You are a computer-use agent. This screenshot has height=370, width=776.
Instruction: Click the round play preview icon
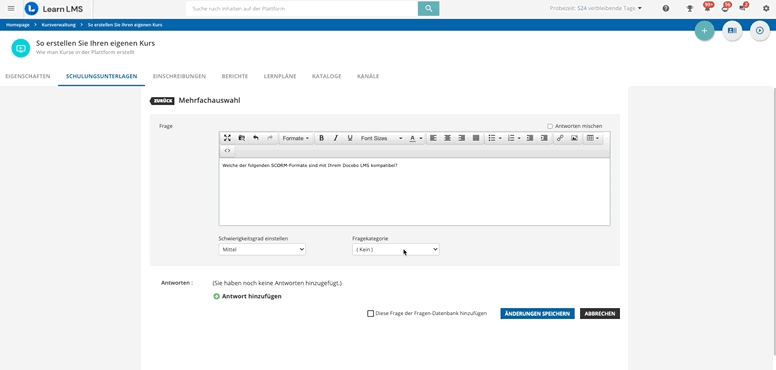(x=760, y=31)
